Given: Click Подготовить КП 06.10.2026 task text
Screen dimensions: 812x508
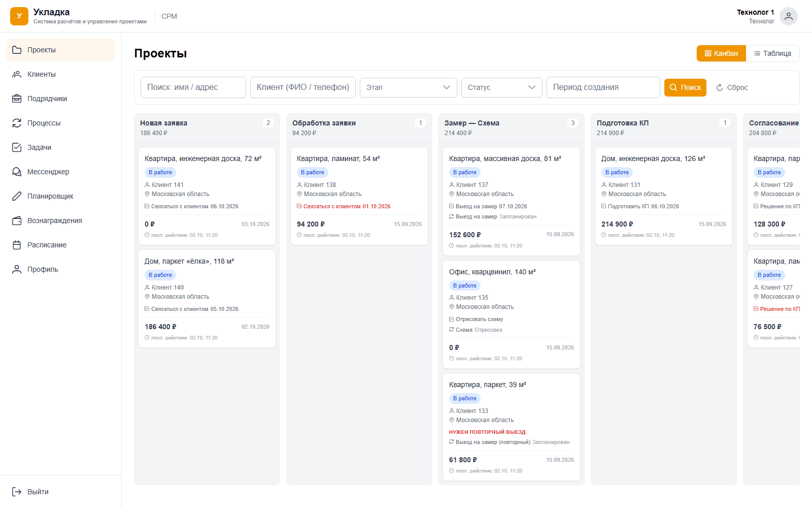Looking at the screenshot, I should (644, 206).
